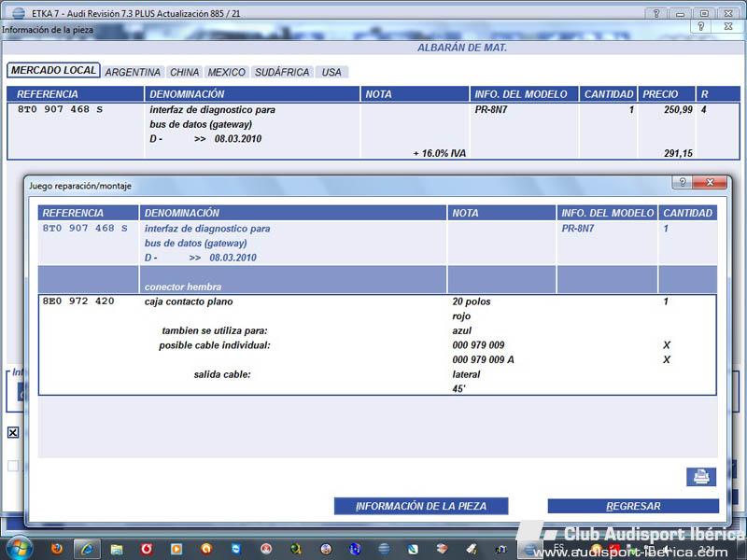Screen dimensions: 747x560
Task: Close the Juego reparación/montaje dialog
Action: click(710, 182)
